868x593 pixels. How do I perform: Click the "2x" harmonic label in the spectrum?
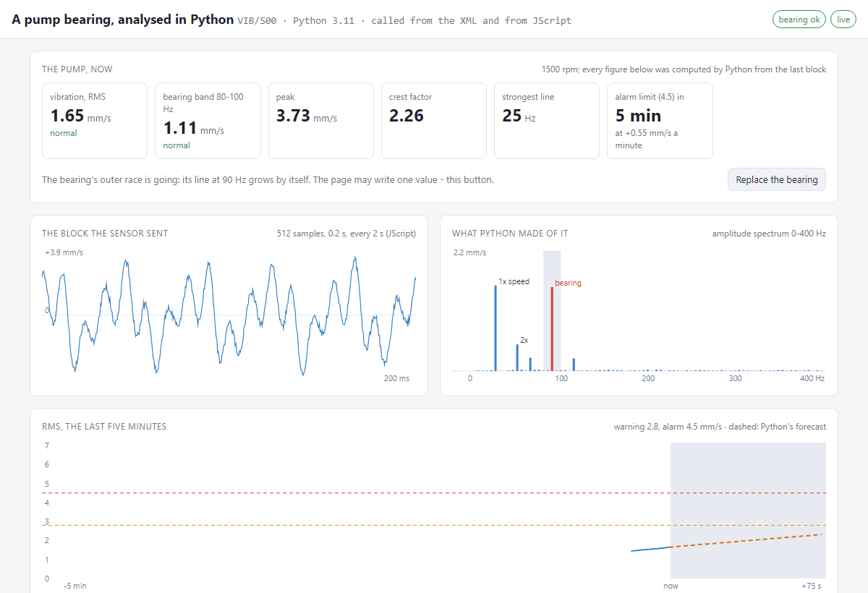pyautogui.click(x=524, y=340)
